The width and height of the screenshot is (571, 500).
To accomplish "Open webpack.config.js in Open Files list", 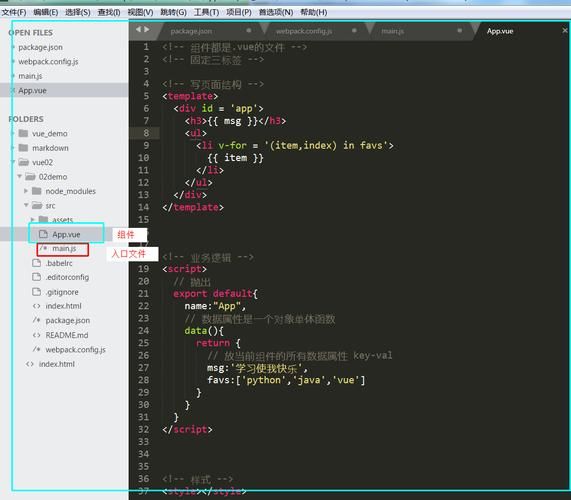I will tap(48, 62).
